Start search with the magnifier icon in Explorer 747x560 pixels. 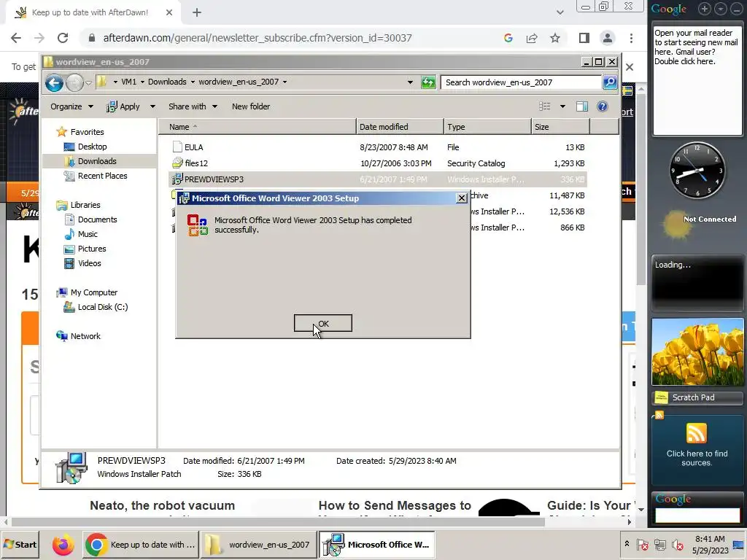click(x=610, y=82)
